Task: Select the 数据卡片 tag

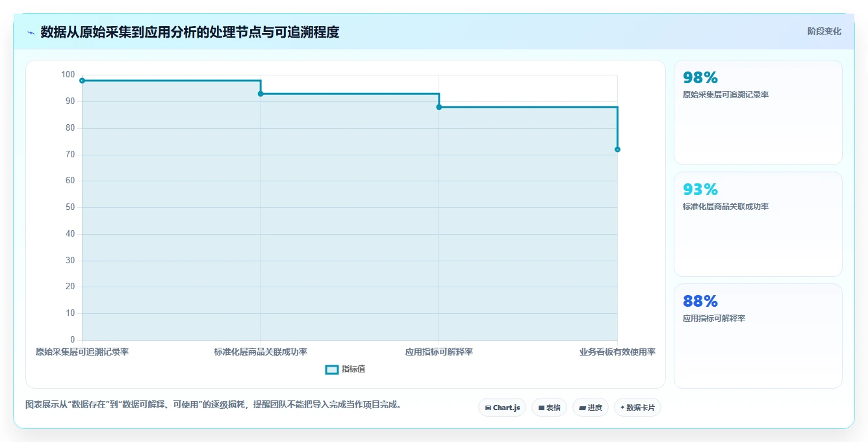Action: tap(637, 408)
